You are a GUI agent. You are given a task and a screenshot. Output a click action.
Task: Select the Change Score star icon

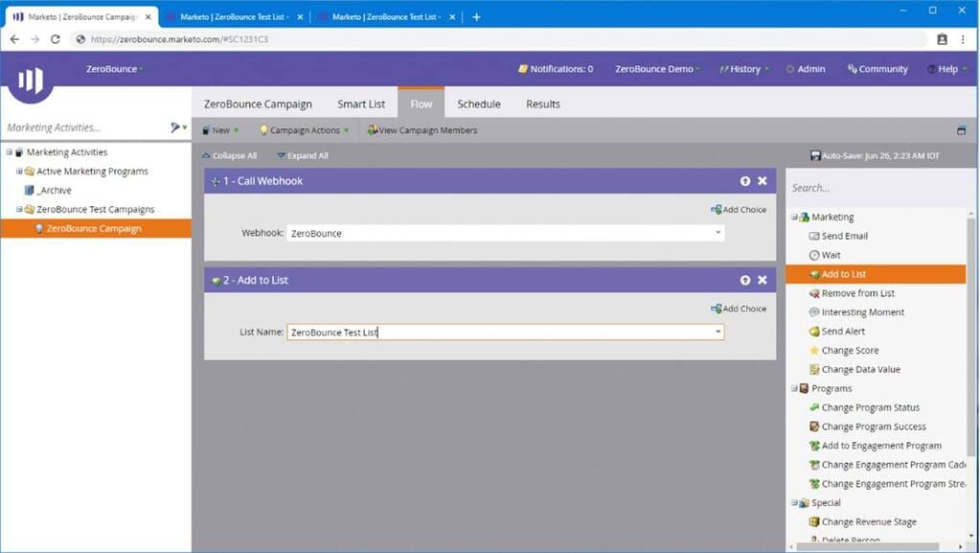tap(813, 351)
